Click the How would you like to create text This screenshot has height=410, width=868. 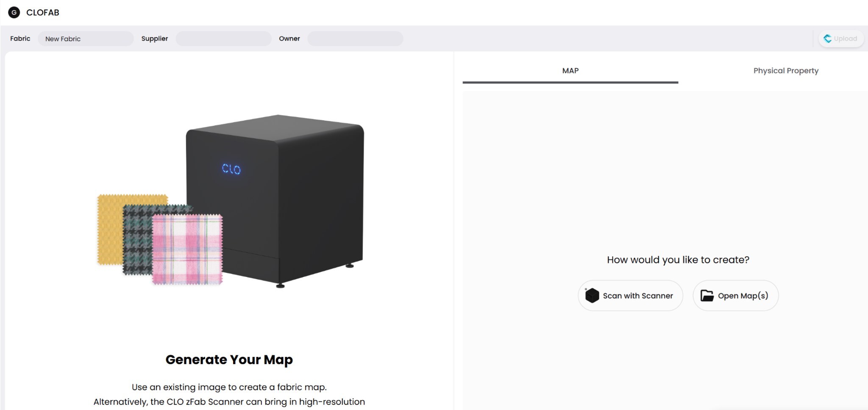coord(678,260)
